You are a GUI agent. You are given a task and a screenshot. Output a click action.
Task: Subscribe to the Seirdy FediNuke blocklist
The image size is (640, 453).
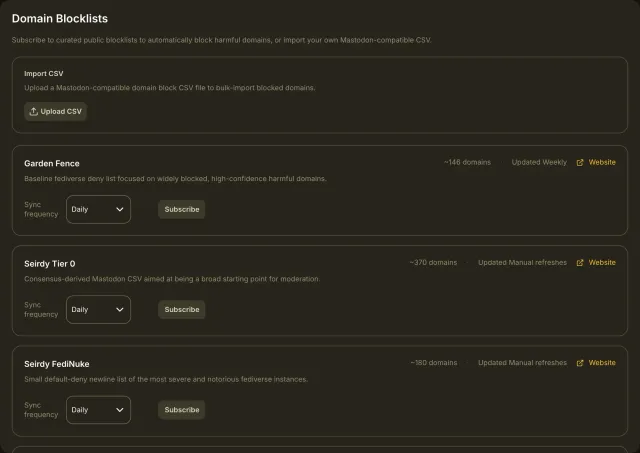point(182,410)
